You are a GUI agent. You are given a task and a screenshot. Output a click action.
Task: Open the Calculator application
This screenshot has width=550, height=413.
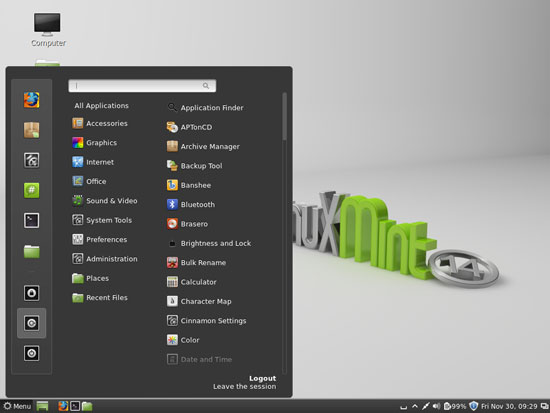click(192, 282)
